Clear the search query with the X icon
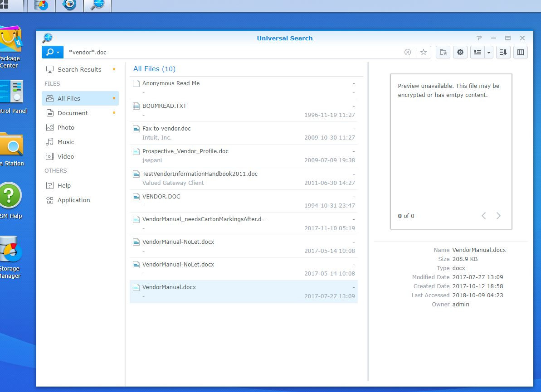The height and width of the screenshot is (392, 541). click(x=408, y=52)
